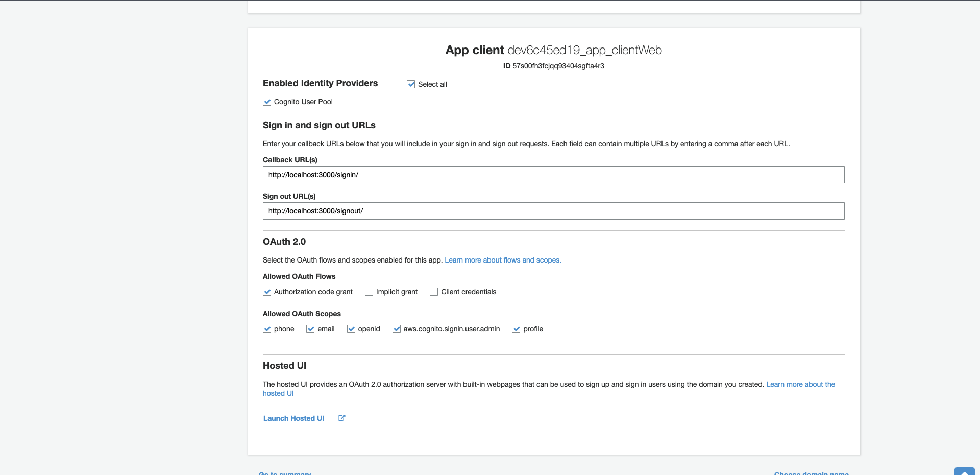Enable Implicit grant OAuth flow

tap(369, 292)
